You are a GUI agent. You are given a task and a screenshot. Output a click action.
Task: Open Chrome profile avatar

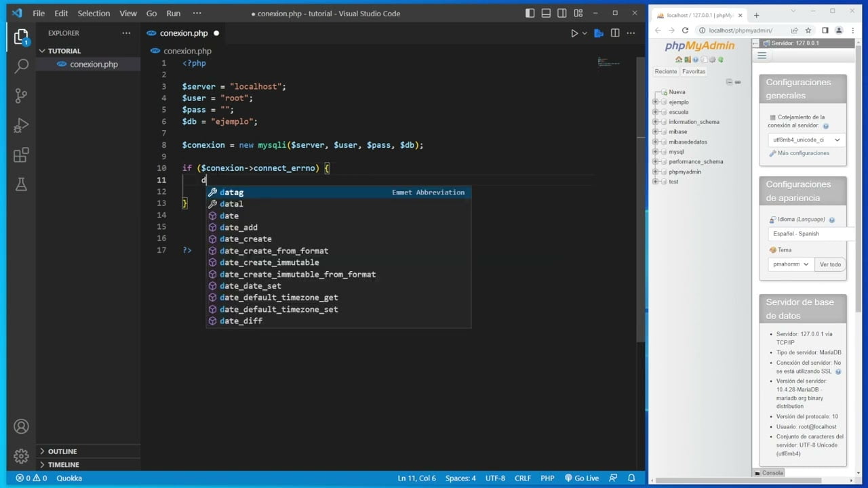click(x=839, y=30)
